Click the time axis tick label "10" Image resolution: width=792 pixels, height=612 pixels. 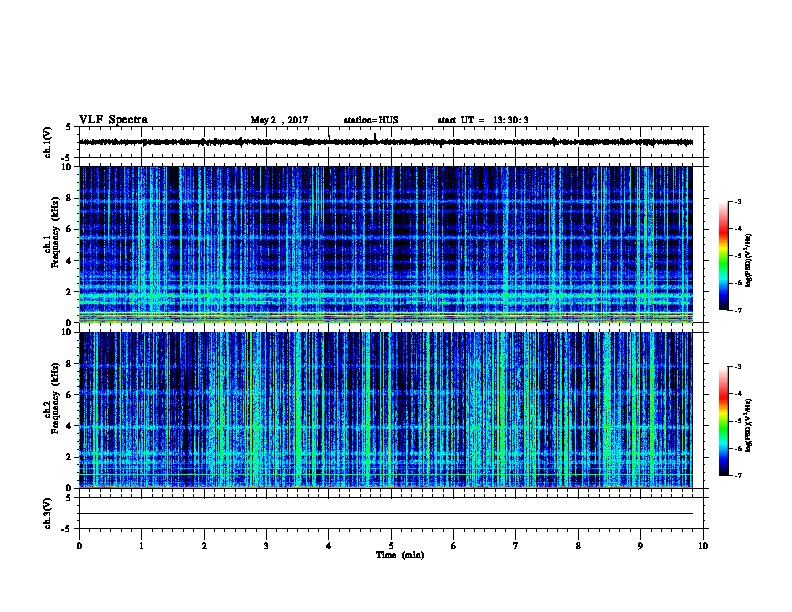[x=703, y=546]
